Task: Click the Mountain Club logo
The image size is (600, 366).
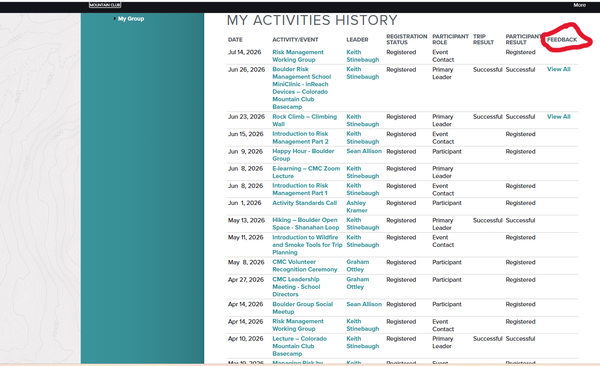Action: [105, 5]
